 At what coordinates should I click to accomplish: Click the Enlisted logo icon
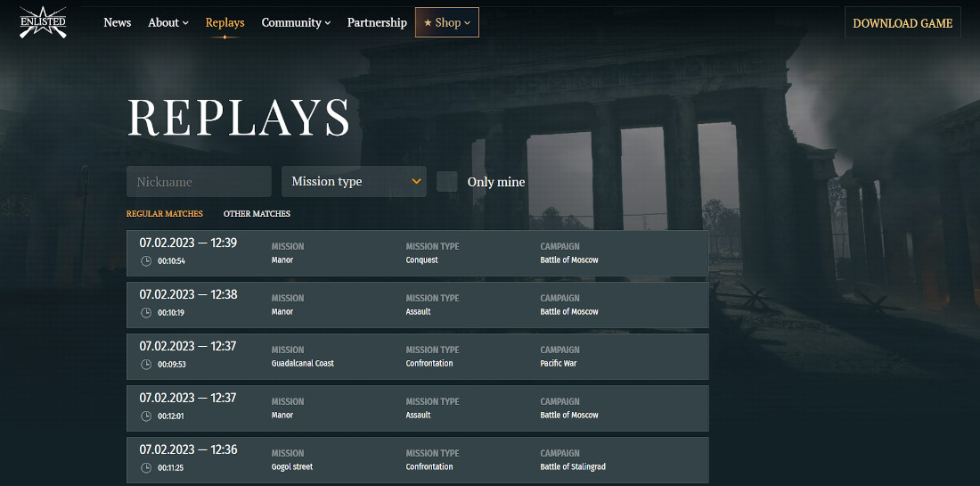(x=43, y=22)
